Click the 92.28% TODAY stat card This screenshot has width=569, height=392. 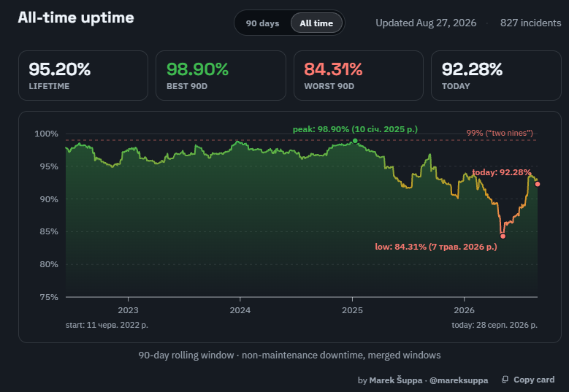[496, 75]
